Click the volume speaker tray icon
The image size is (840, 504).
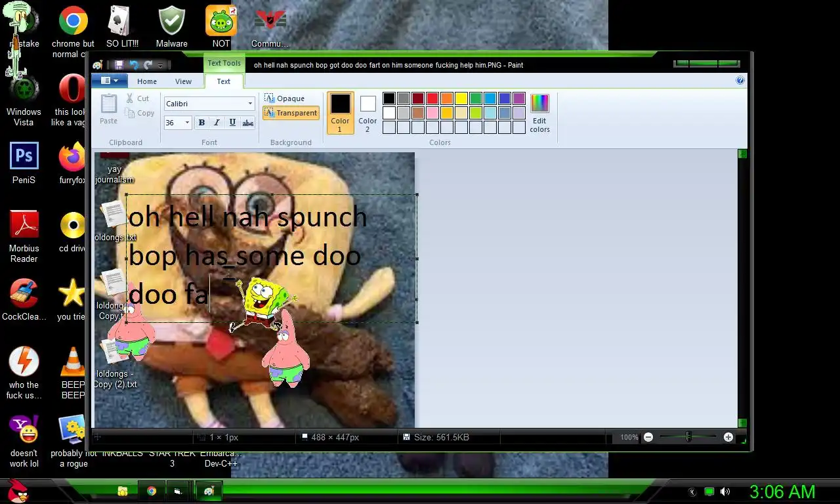pyautogui.click(x=725, y=492)
